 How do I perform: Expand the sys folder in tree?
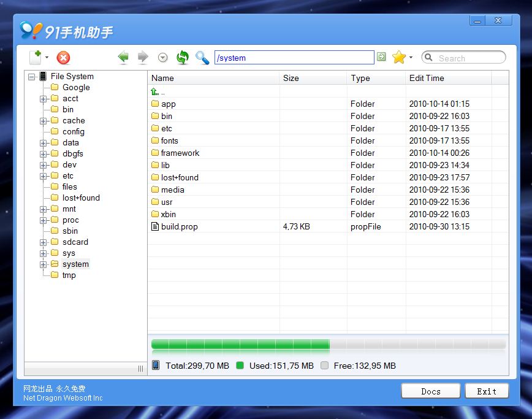tap(43, 253)
